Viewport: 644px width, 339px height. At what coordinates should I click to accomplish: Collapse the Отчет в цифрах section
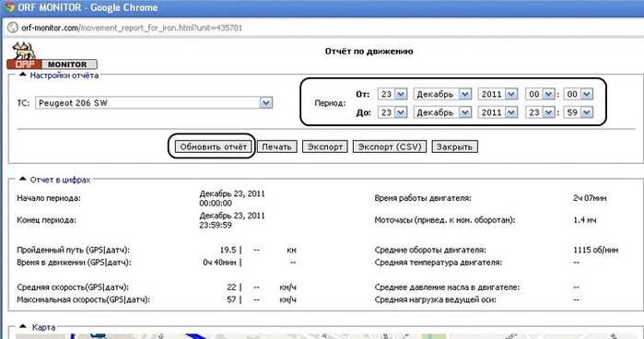click(x=23, y=179)
